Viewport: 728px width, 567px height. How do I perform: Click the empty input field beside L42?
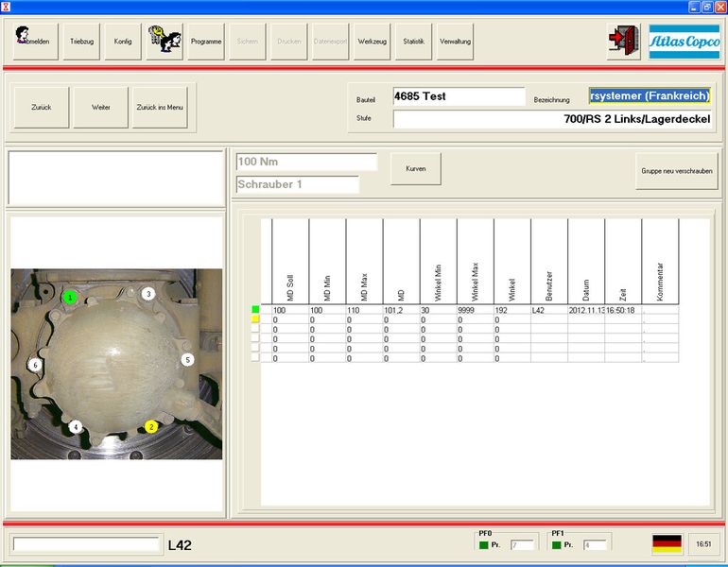tap(86, 544)
